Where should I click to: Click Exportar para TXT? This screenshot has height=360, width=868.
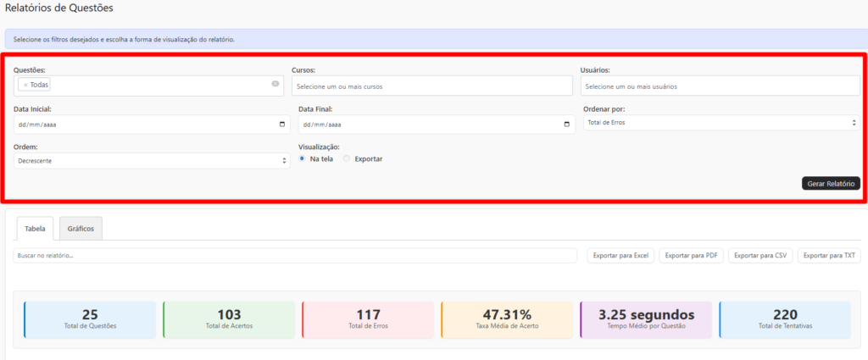(829, 255)
